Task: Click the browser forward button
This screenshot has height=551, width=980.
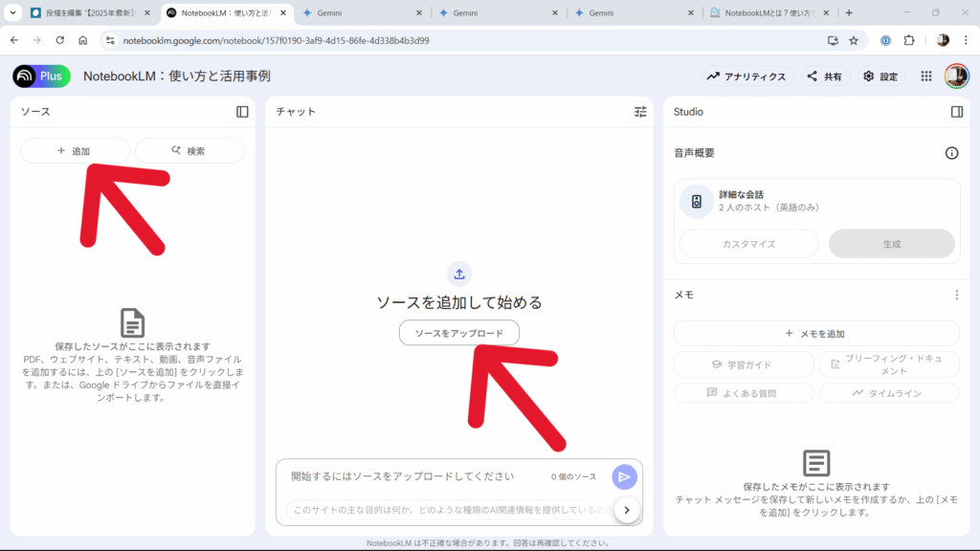Action: pyautogui.click(x=37, y=40)
